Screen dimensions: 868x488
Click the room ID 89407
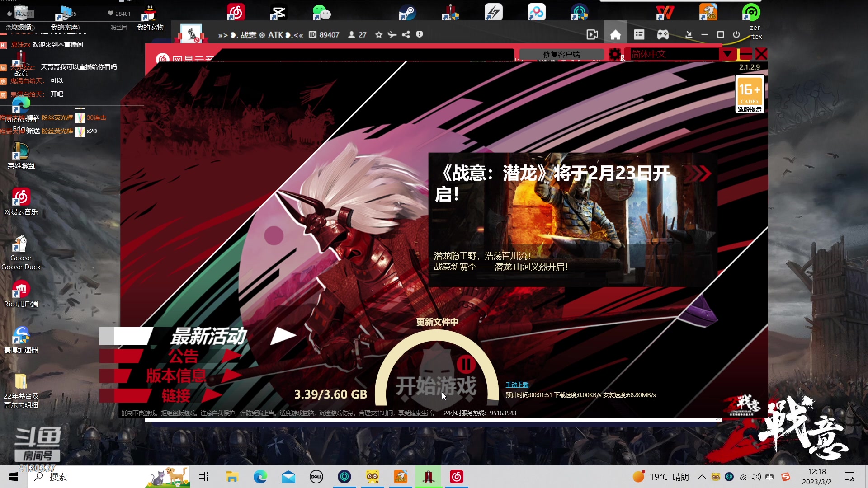click(324, 35)
